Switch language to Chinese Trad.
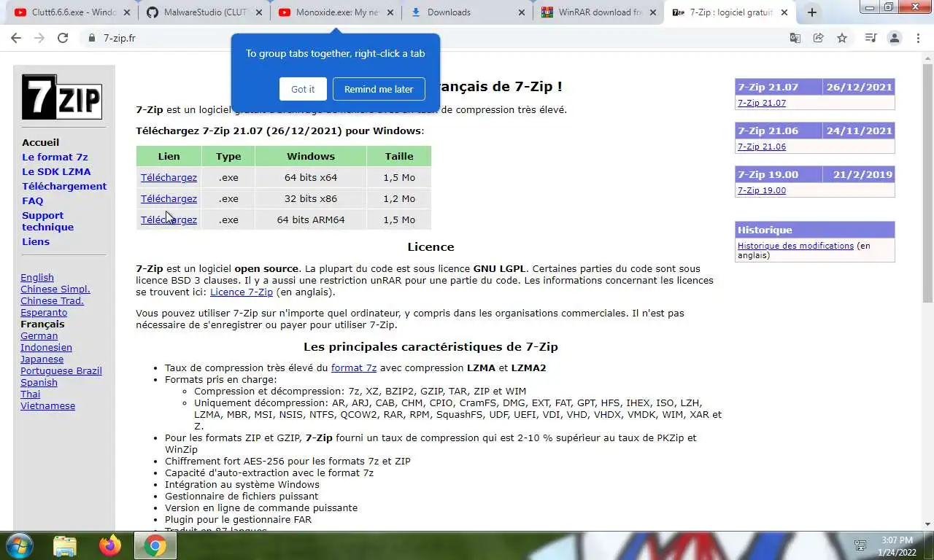The width and height of the screenshot is (934, 560). click(x=52, y=300)
